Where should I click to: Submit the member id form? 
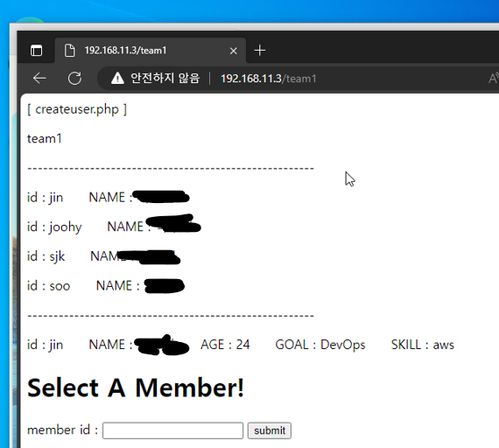[270, 430]
